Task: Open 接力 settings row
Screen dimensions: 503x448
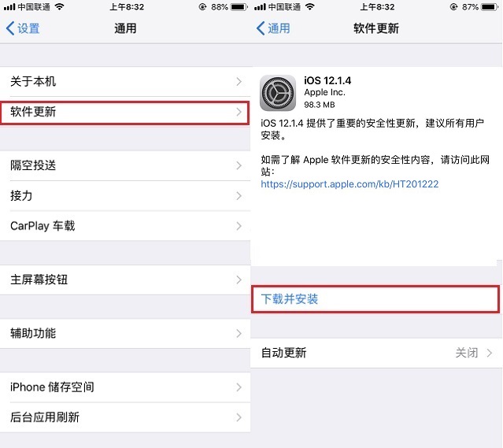Action: [x=125, y=196]
